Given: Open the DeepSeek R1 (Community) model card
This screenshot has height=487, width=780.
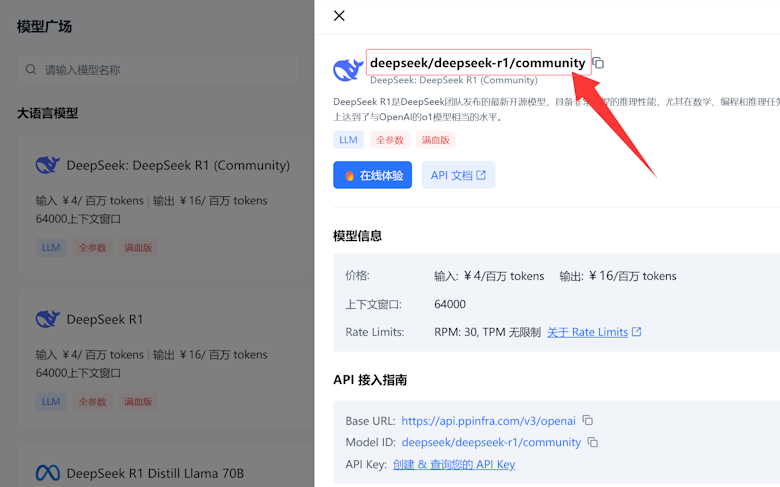Looking at the screenshot, I should 166,204.
